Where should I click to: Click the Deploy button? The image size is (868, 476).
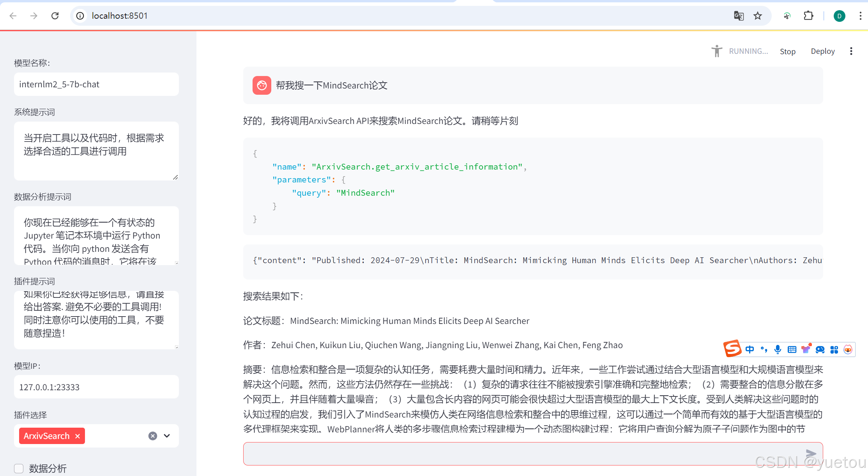822,51
